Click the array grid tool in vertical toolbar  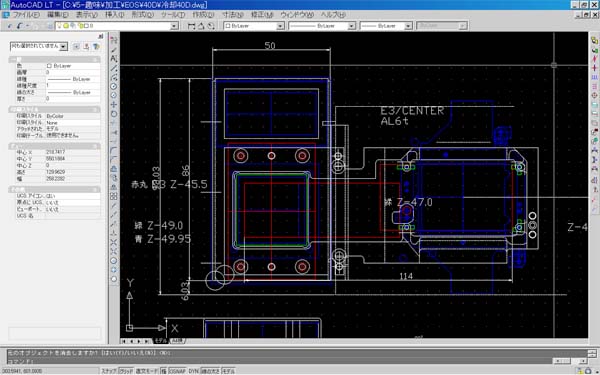[114, 196]
